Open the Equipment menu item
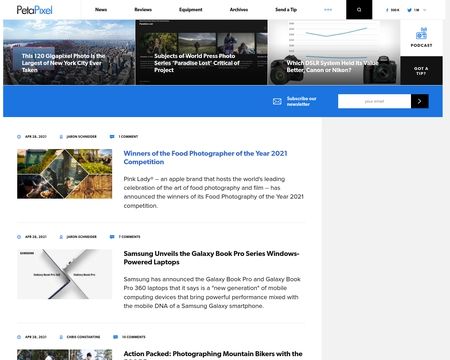450x360 pixels. coord(191,10)
